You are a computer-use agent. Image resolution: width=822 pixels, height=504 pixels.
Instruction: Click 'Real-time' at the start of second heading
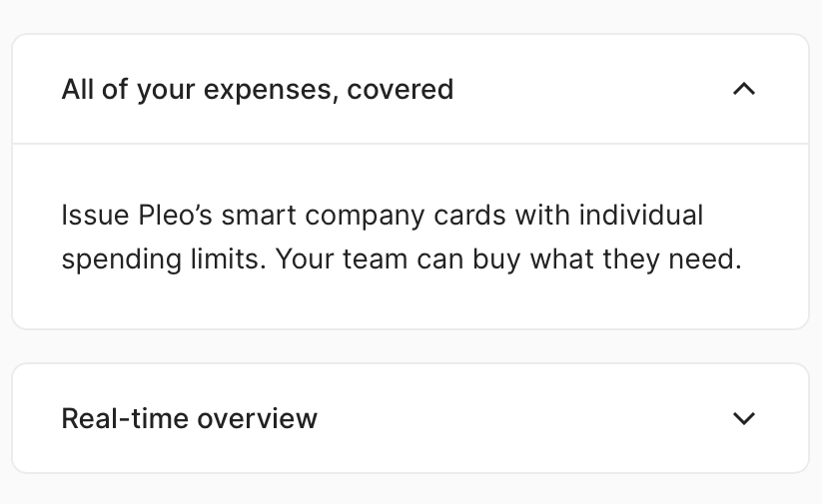(126, 418)
